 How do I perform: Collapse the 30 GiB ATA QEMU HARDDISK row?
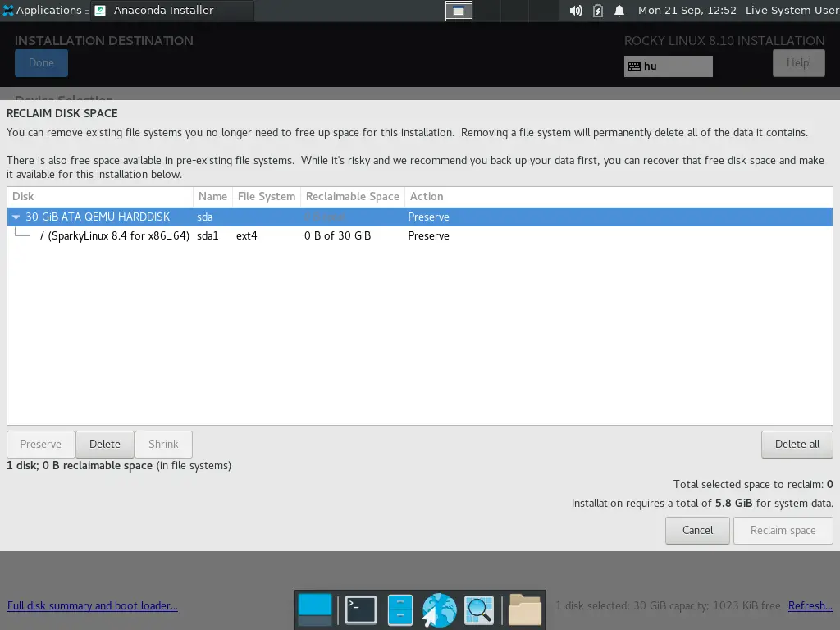(x=16, y=217)
